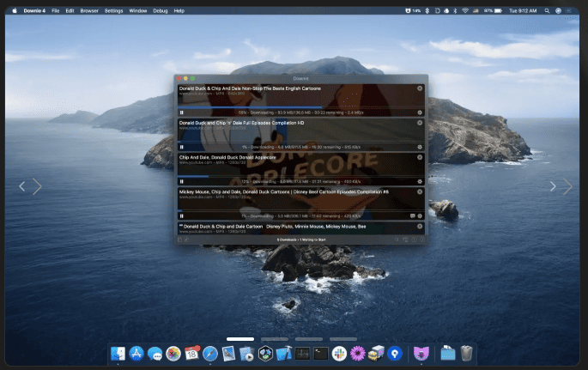Screen dimensions: 588x370
Task: Open Terminal from the Dock
Action: click(x=321, y=354)
